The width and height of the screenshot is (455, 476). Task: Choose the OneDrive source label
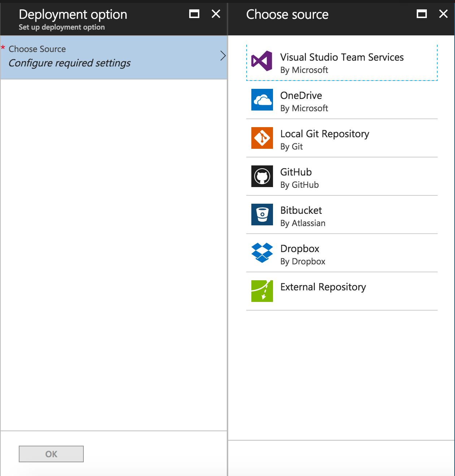[x=301, y=95]
